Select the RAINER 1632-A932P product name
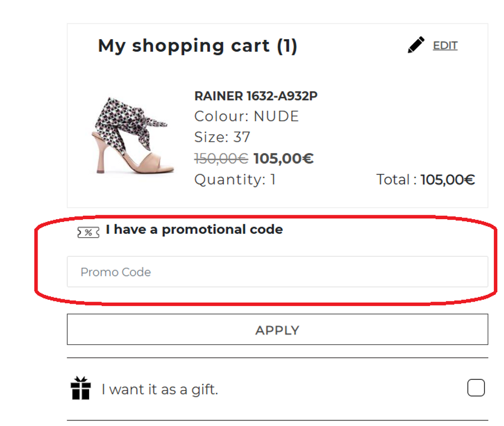This screenshot has height=426, width=504. pos(256,96)
